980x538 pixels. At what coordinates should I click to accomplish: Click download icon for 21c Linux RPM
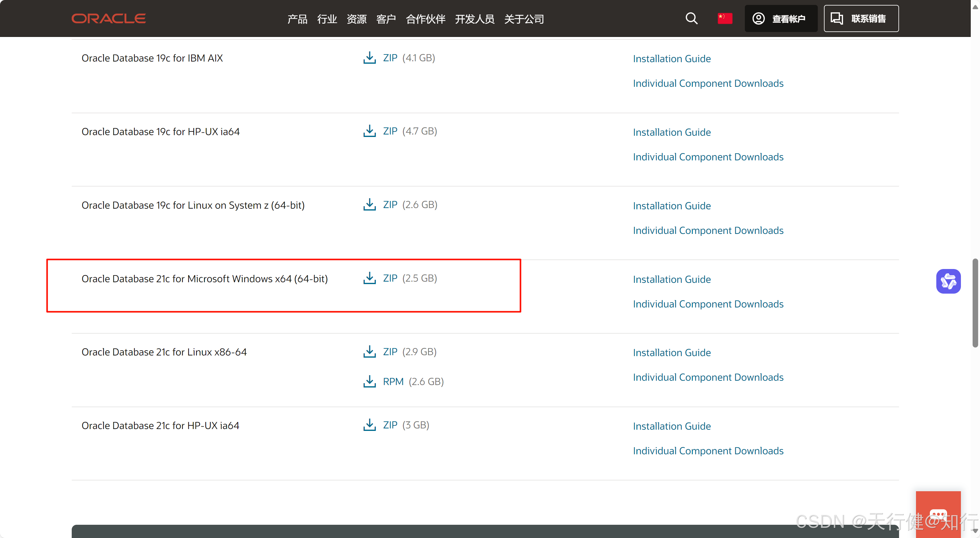point(369,381)
